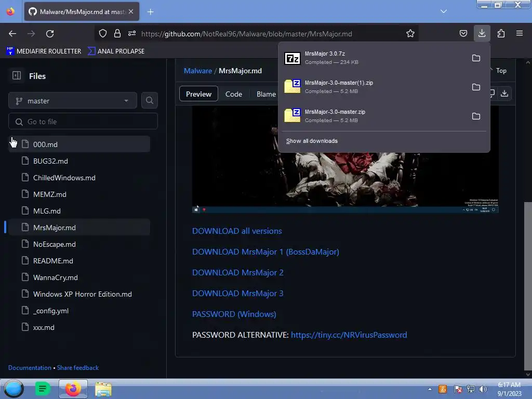Open the volume control in system tray
The height and width of the screenshot is (399, 532).
coord(483,389)
